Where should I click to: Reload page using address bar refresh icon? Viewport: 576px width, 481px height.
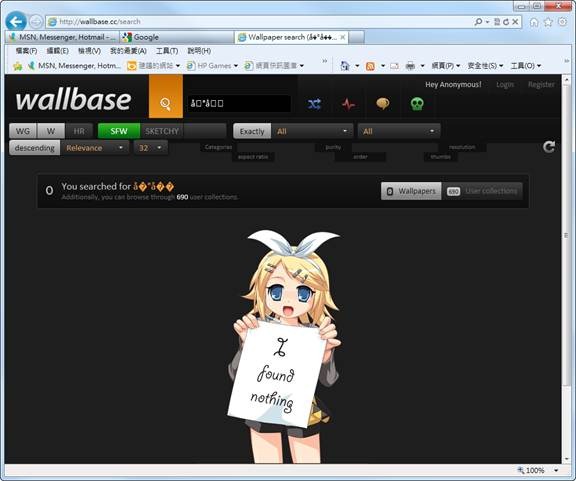[506, 22]
